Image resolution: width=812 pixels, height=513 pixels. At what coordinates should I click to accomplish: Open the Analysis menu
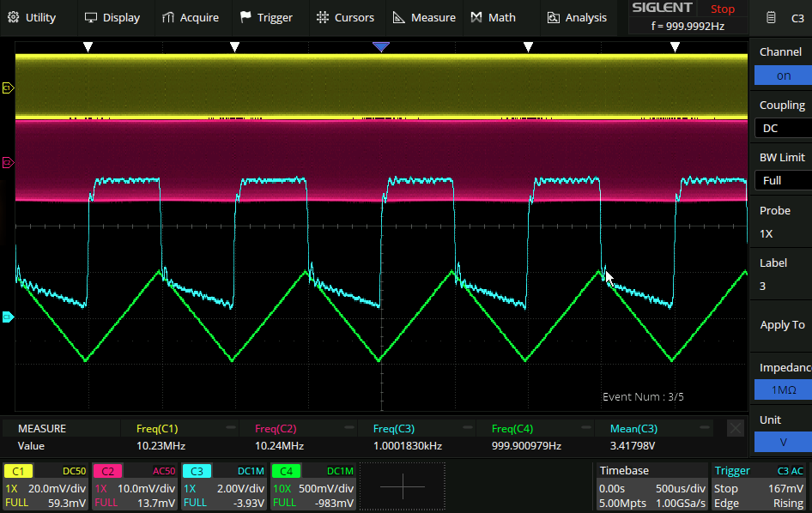(576, 17)
